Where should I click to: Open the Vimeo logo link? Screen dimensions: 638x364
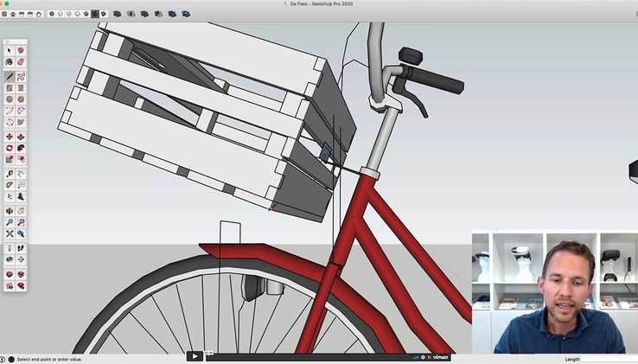[440, 356]
